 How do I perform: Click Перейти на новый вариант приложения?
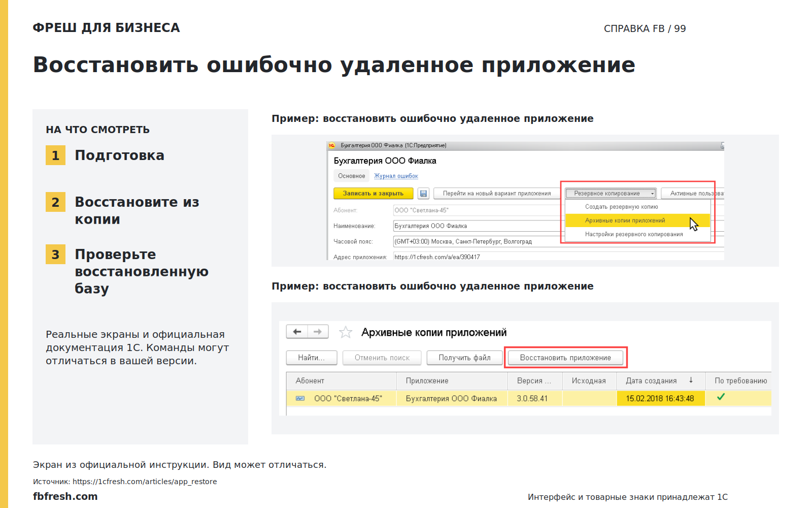coord(496,194)
